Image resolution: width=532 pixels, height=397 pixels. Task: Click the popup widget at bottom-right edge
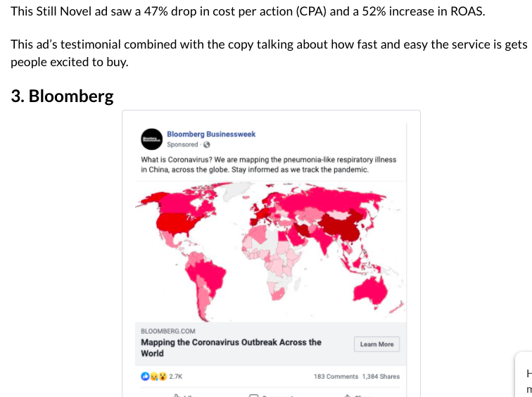526,377
